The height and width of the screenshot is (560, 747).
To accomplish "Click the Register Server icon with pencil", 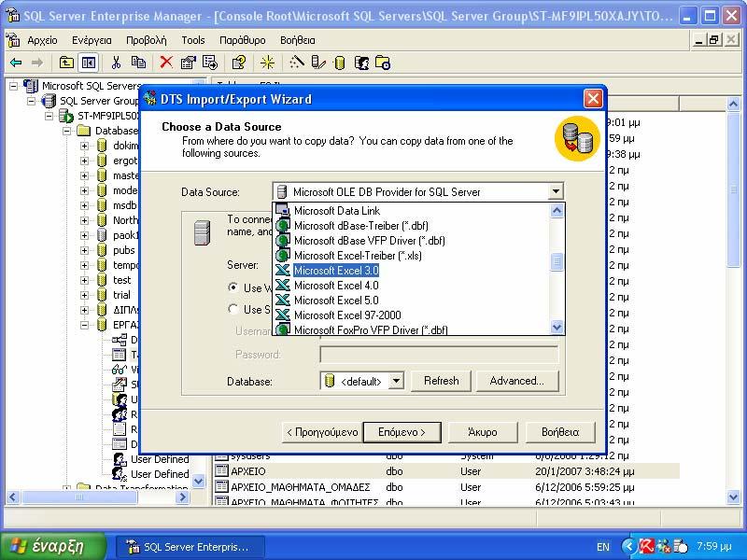I will (318, 63).
